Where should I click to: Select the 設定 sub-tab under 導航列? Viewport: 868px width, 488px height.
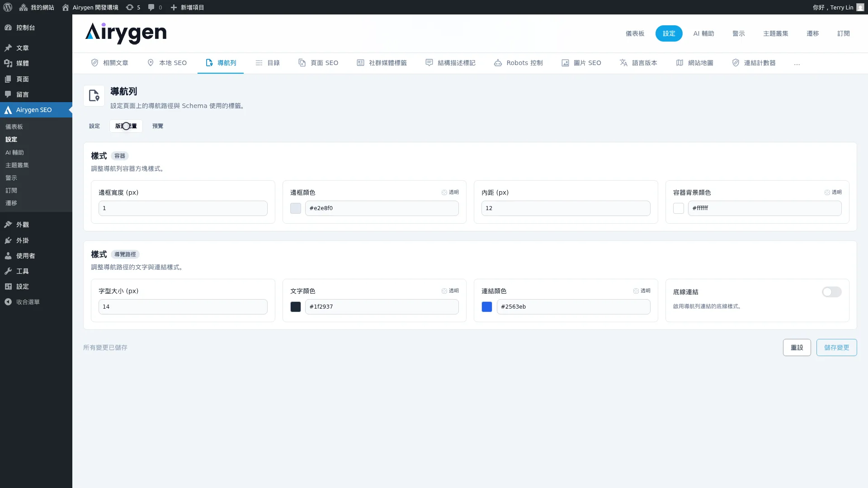coord(94,126)
